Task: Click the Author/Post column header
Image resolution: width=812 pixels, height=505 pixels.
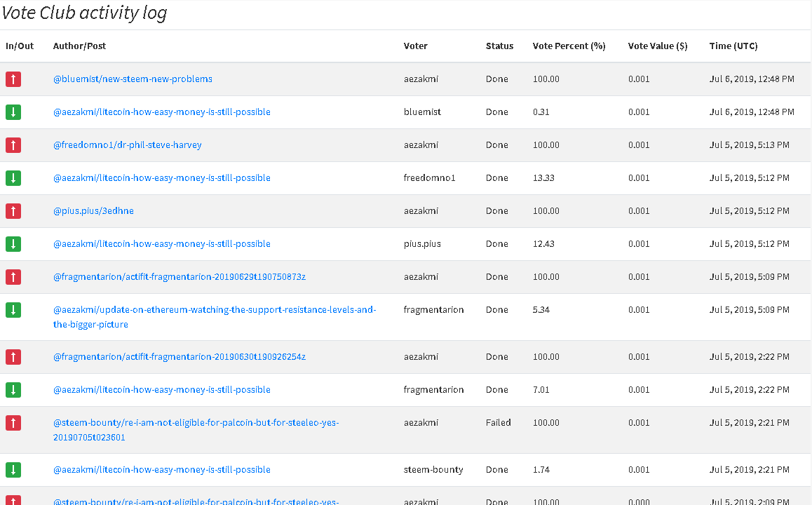Action: 79,46
